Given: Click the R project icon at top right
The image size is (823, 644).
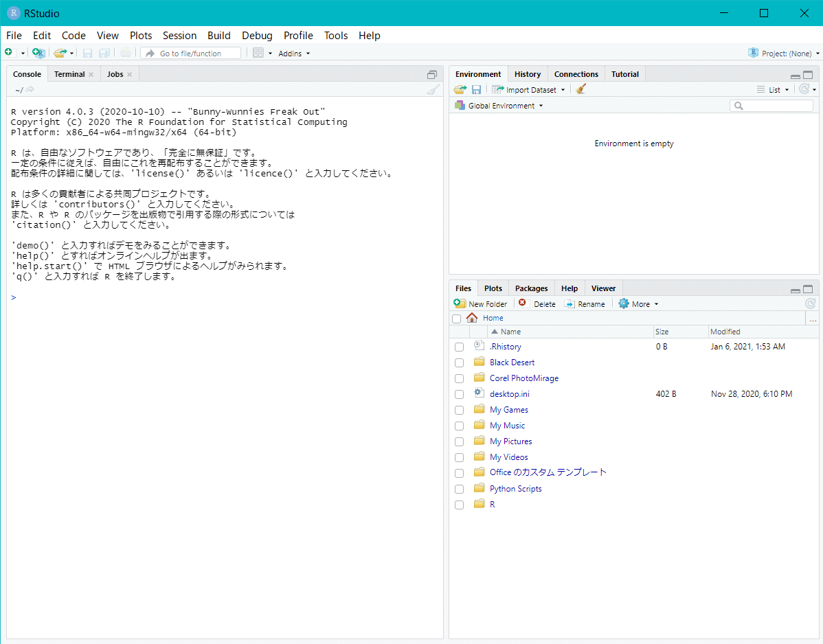Looking at the screenshot, I should tap(753, 52).
